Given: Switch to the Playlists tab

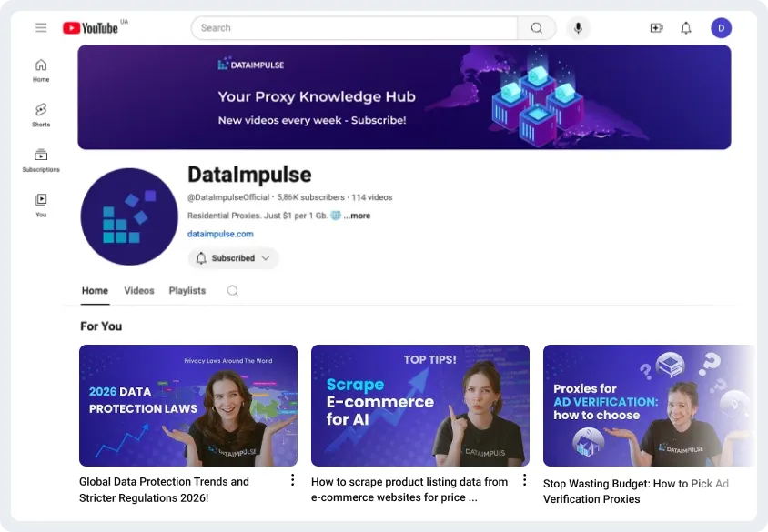Looking at the screenshot, I should click(x=187, y=291).
